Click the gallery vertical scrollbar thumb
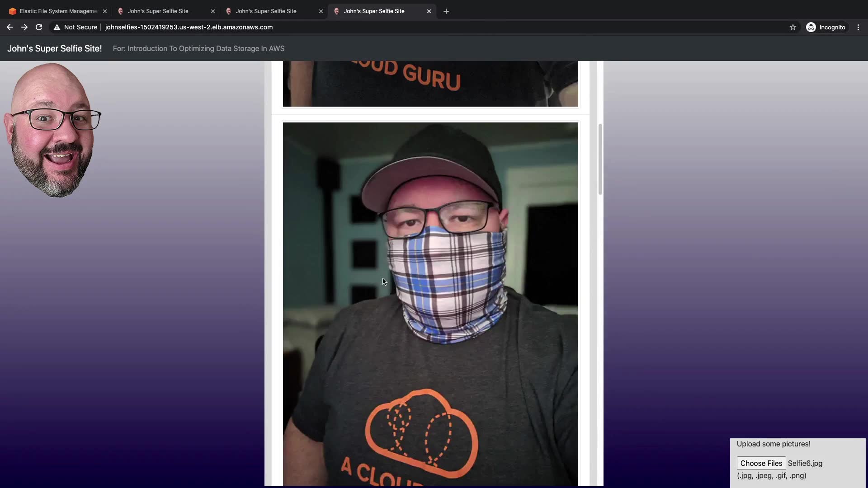868x488 pixels. point(600,159)
